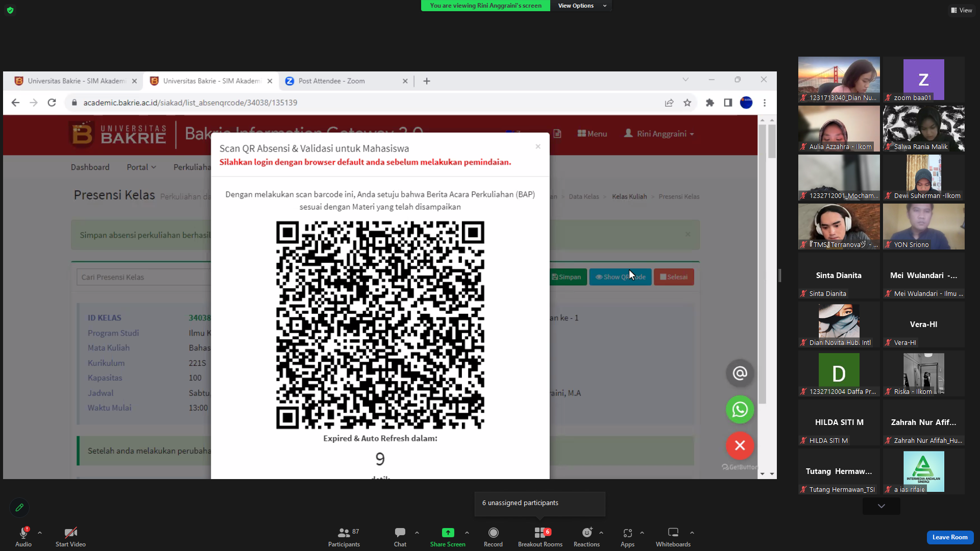Screen dimensions: 980x551
Task: Open Whiteboards
Action: click(673, 537)
